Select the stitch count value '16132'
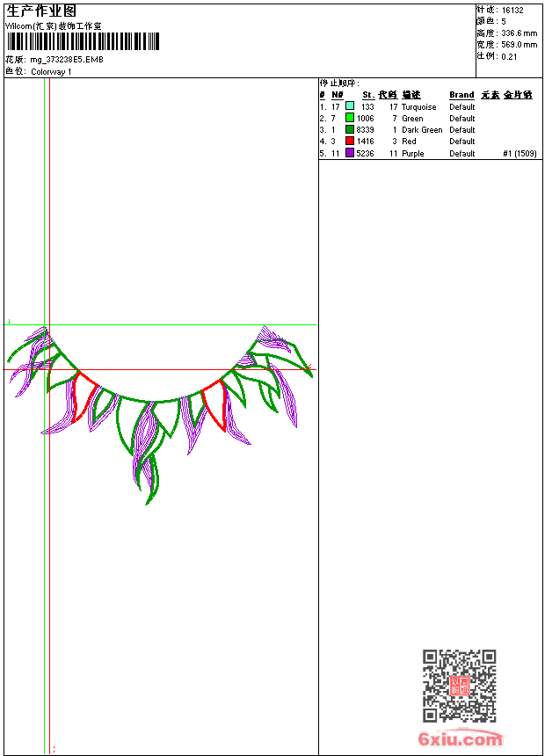545x756 pixels. click(x=512, y=11)
